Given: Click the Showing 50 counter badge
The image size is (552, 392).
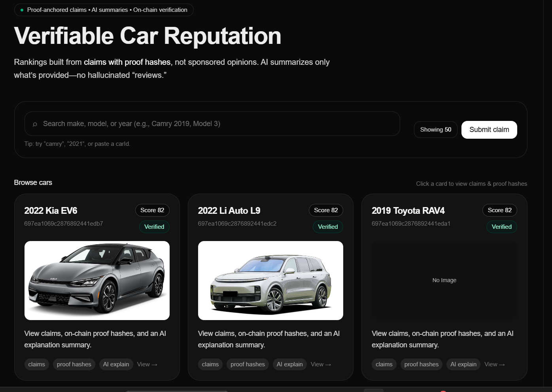Looking at the screenshot, I should point(435,130).
